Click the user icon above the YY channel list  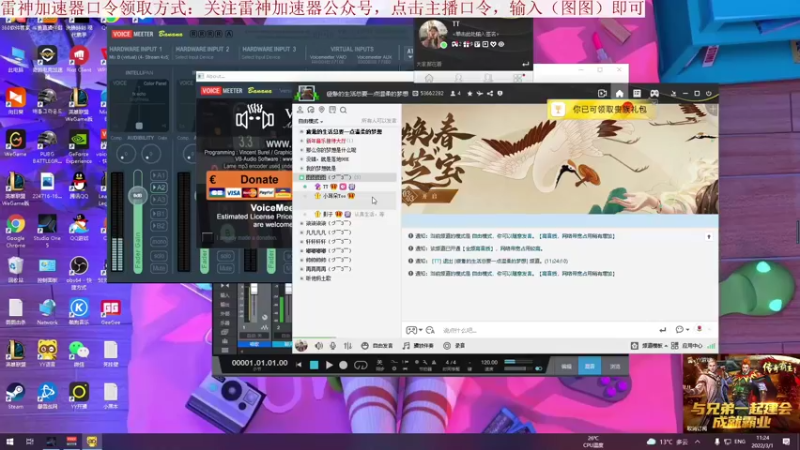pyautogui.click(x=300, y=110)
